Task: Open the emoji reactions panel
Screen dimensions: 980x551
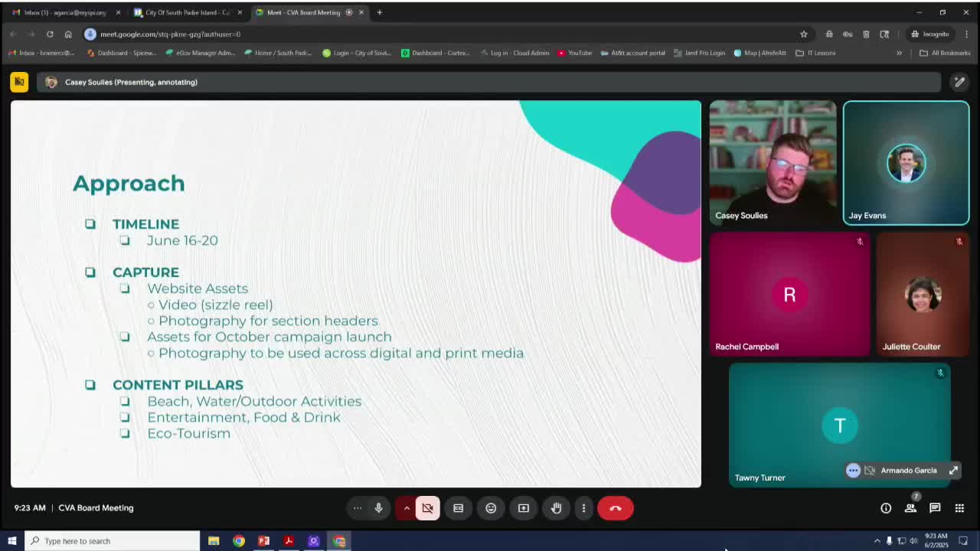Action: [491, 508]
